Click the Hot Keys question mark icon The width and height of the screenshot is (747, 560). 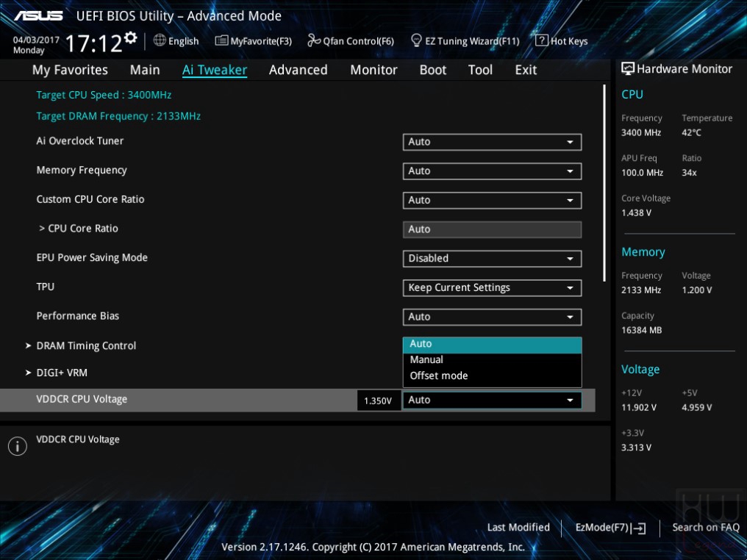coord(542,40)
